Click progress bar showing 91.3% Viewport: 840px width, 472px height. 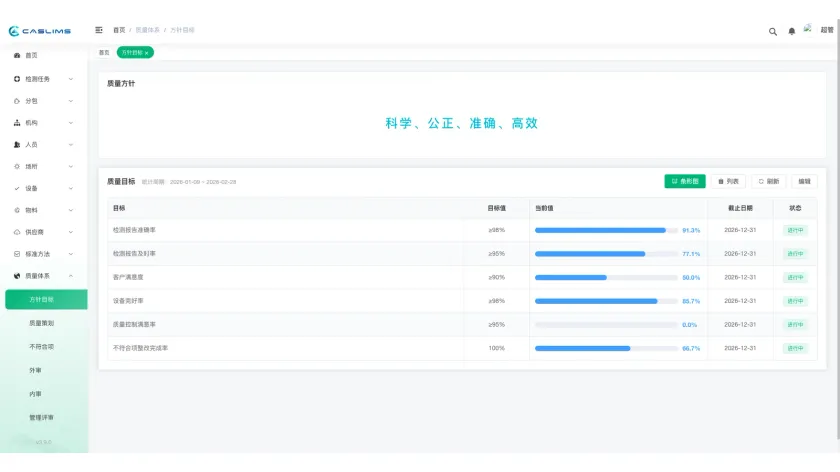tap(606, 230)
